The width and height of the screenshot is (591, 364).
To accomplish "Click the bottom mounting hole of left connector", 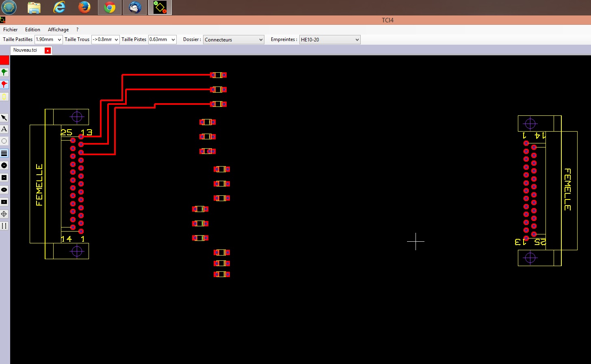I will point(77,251).
